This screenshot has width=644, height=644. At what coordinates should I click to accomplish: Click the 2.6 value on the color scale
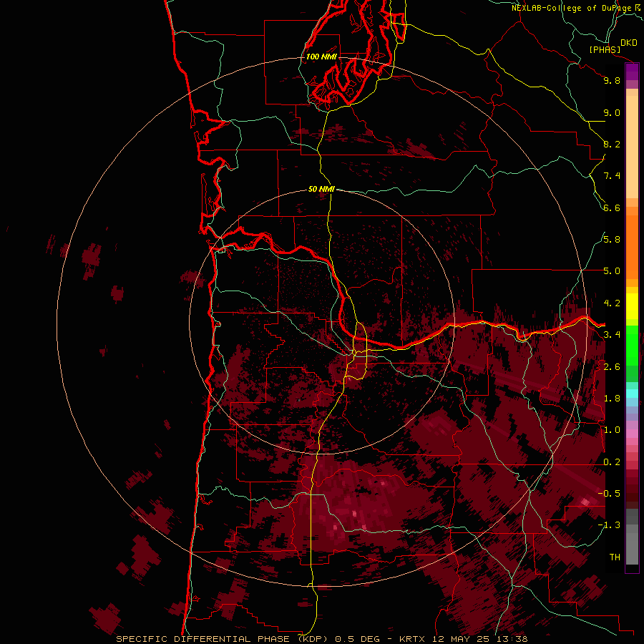point(612,367)
